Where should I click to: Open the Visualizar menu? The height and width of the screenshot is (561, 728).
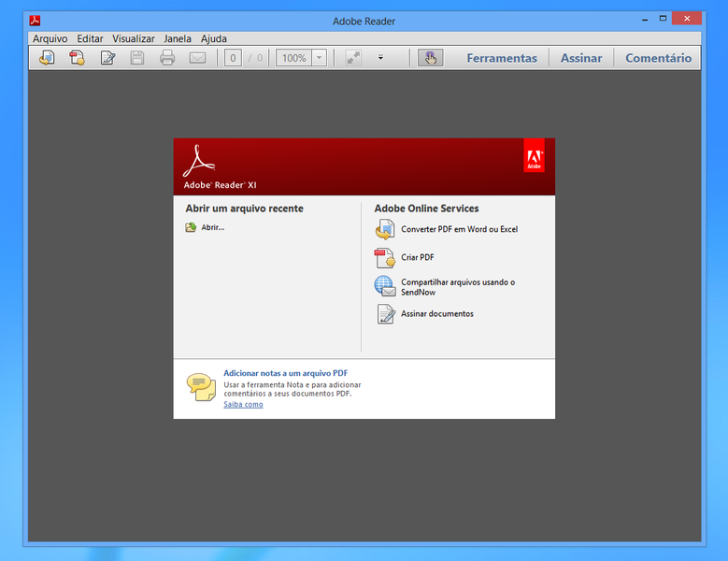pos(134,38)
